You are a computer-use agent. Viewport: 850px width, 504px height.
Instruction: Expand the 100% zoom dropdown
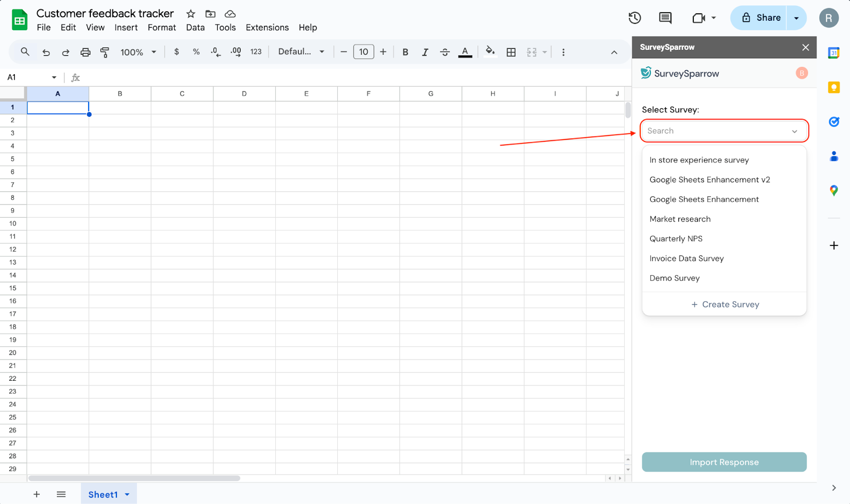coord(138,52)
